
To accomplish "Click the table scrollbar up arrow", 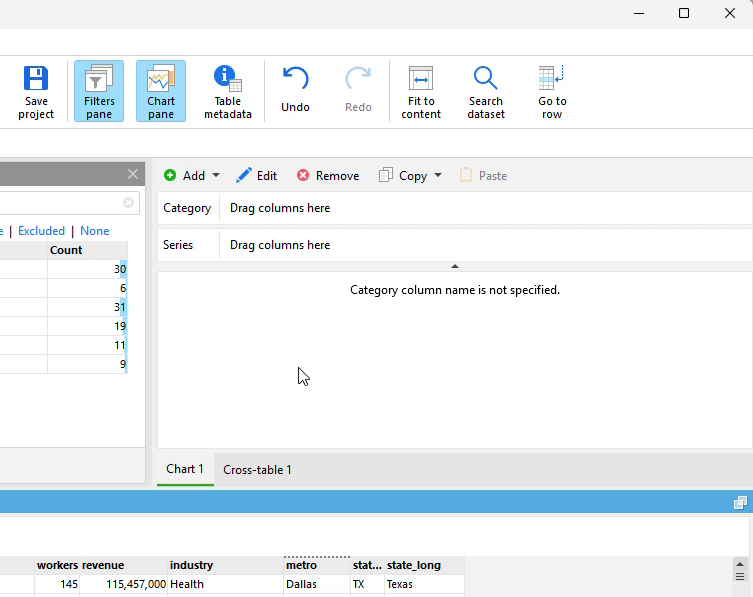I will point(740,564).
